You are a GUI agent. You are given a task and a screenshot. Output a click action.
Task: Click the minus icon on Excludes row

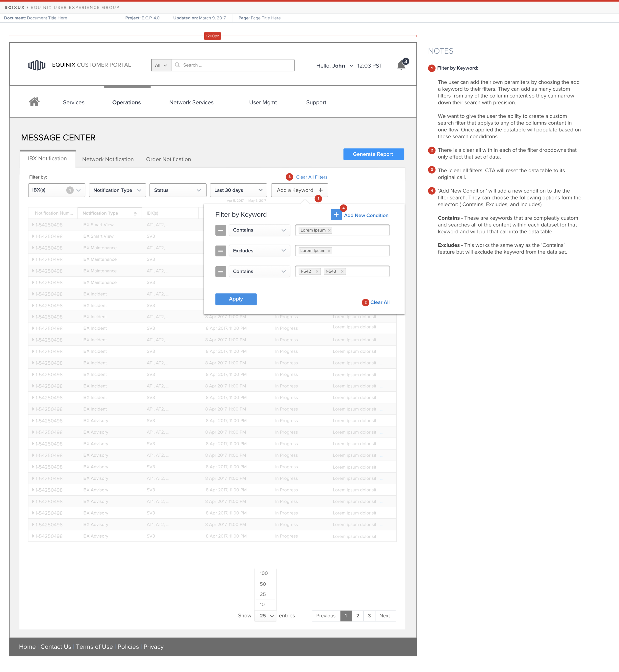coord(220,250)
